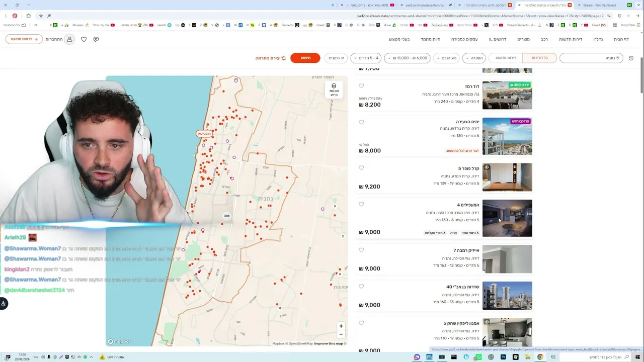Open the המעפילים 4 listing photo
Viewport: 644px width, 362px height.
pyautogui.click(x=507, y=218)
